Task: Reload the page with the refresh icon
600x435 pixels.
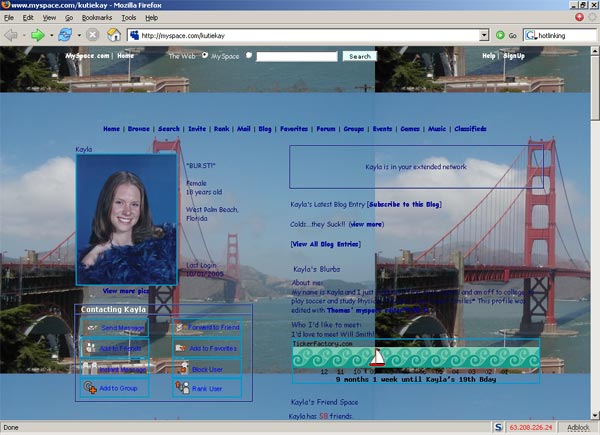Action: click(65, 35)
